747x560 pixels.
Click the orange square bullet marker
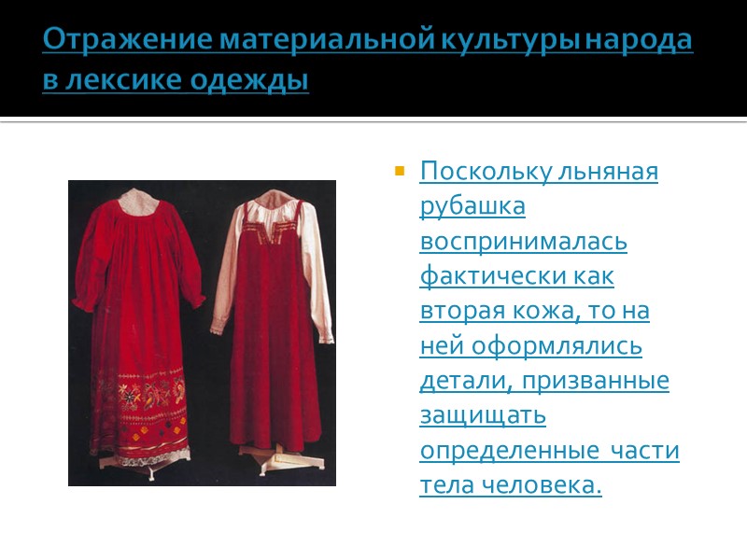pos(400,171)
